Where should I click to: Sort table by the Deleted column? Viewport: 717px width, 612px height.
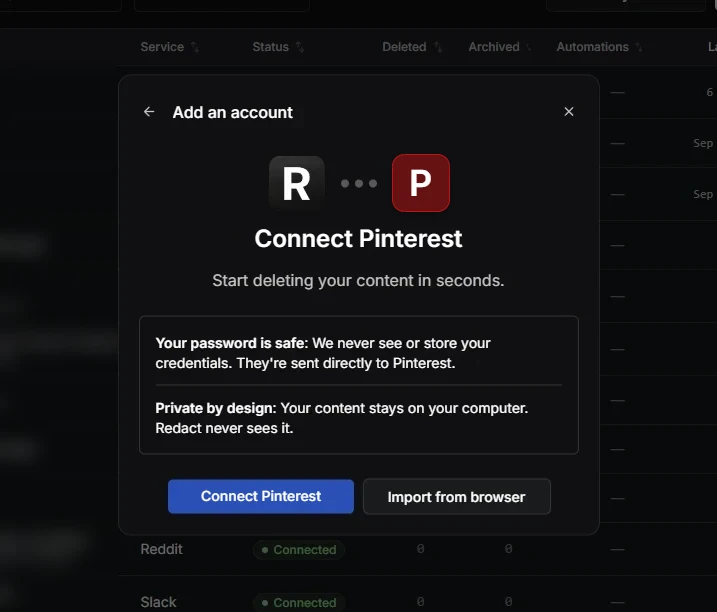(x=412, y=47)
